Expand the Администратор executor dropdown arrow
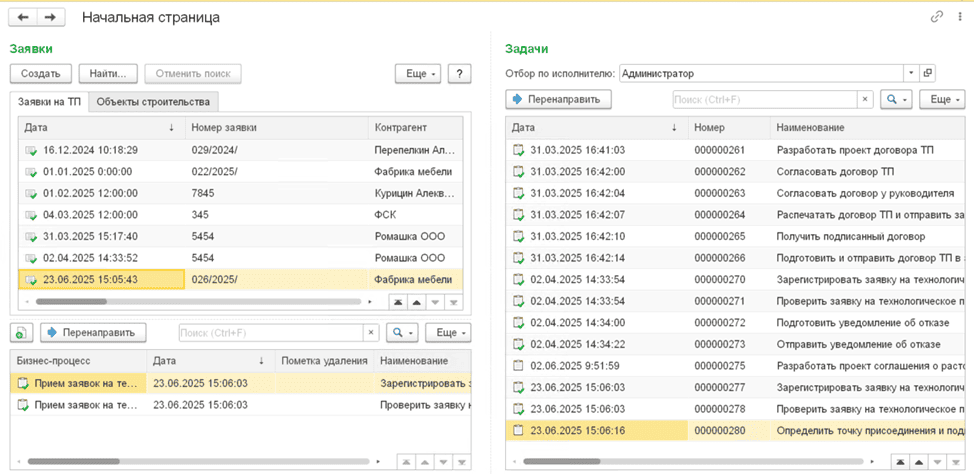This screenshot has height=474, width=974. (910, 73)
